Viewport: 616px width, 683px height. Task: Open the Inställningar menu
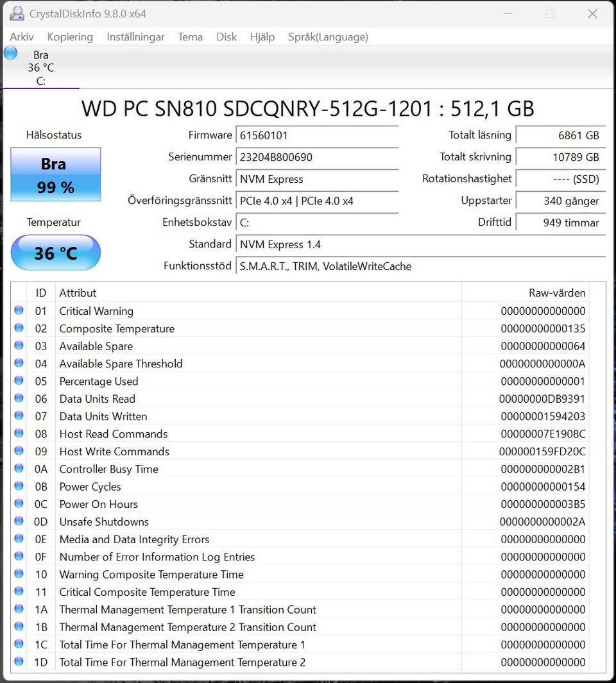tap(135, 37)
